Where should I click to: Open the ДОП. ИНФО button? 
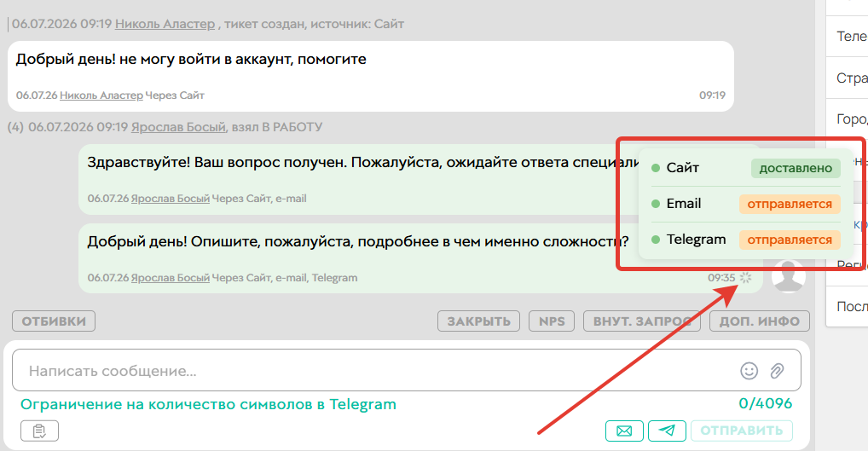click(760, 321)
